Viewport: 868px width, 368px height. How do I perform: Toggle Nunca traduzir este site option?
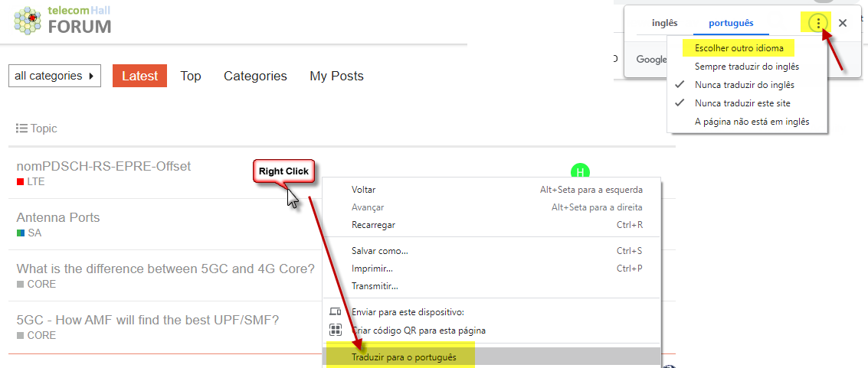742,103
